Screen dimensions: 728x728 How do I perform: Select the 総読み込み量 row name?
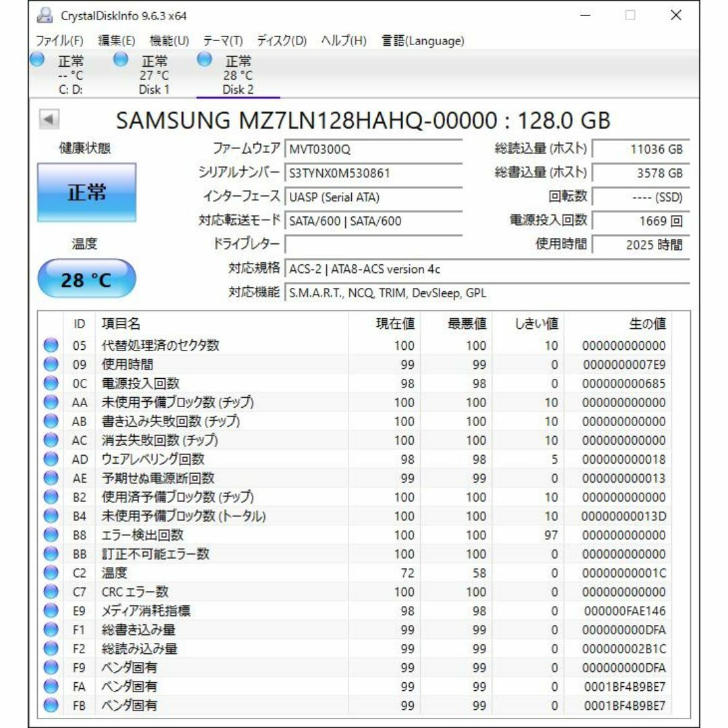[140, 648]
